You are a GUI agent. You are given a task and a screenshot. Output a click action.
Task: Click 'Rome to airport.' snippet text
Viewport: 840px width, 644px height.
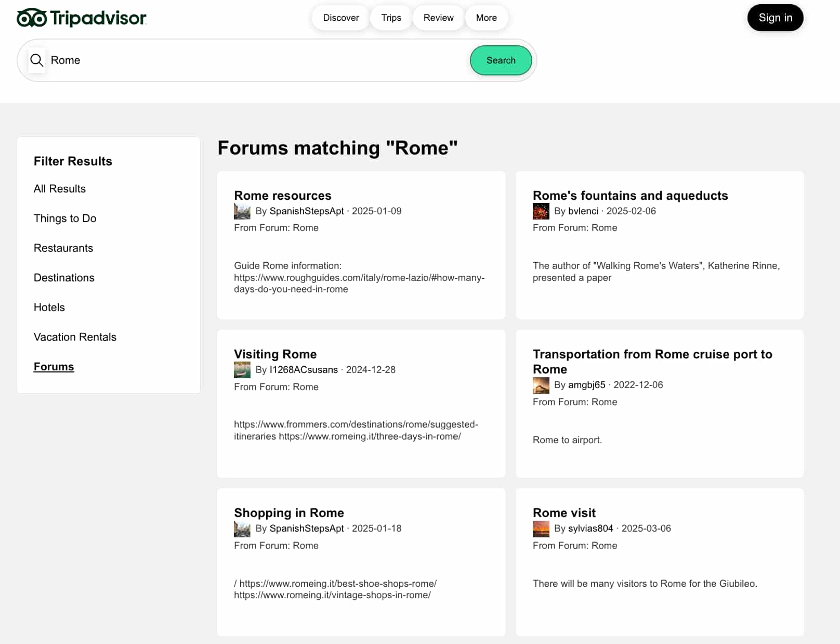pos(567,440)
